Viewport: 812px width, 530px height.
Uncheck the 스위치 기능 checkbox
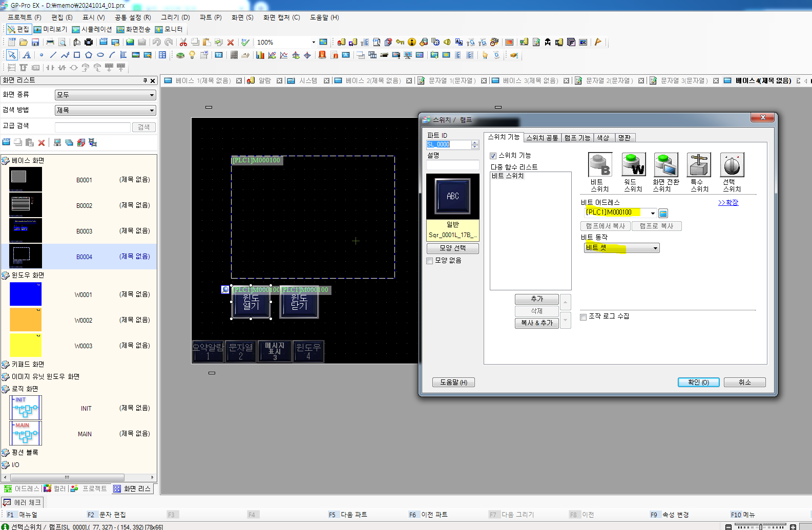click(493, 156)
